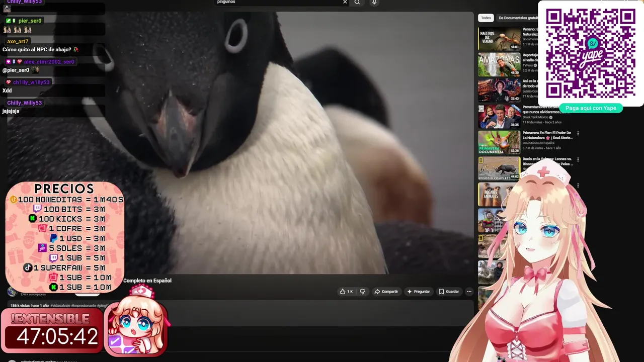This screenshot has height=362, width=644.
Task: Click the channel avatar below the video
Action: (12, 291)
